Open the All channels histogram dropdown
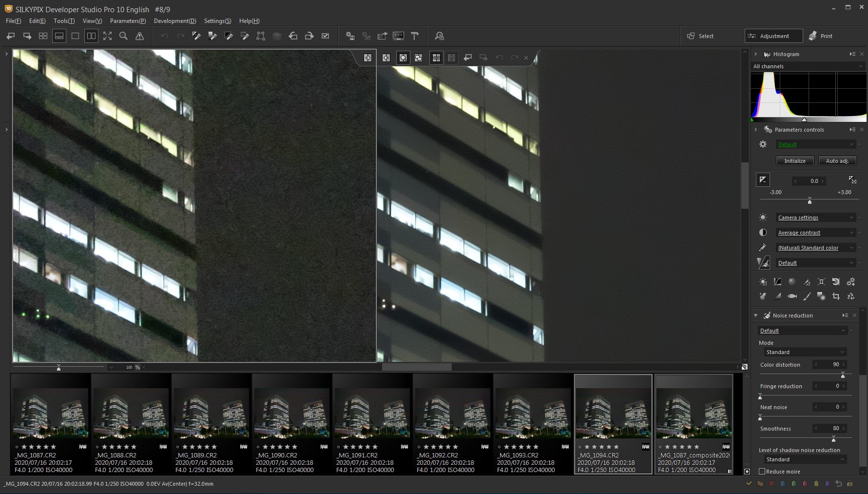 (808, 66)
